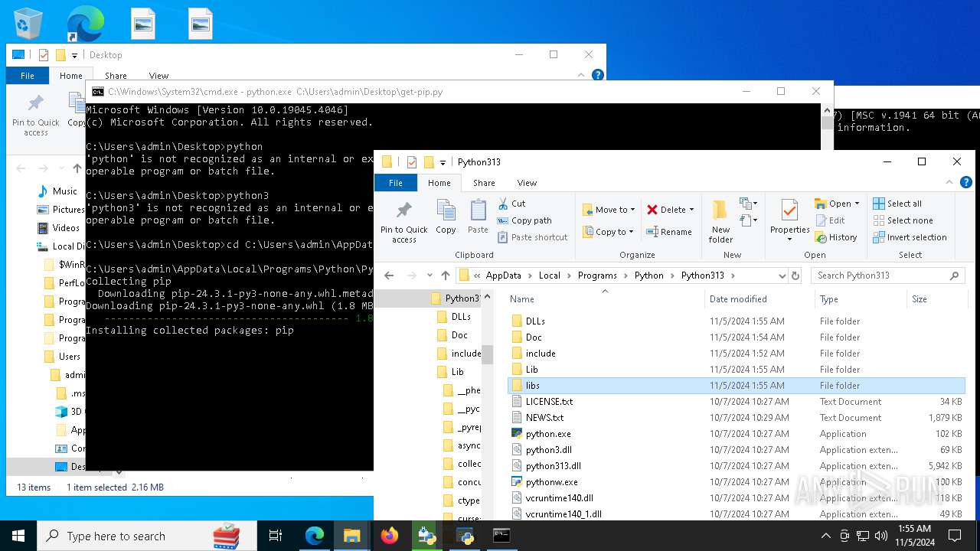This screenshot has width=980, height=551.
Task: Sort by the Size column header
Action: (x=936, y=299)
